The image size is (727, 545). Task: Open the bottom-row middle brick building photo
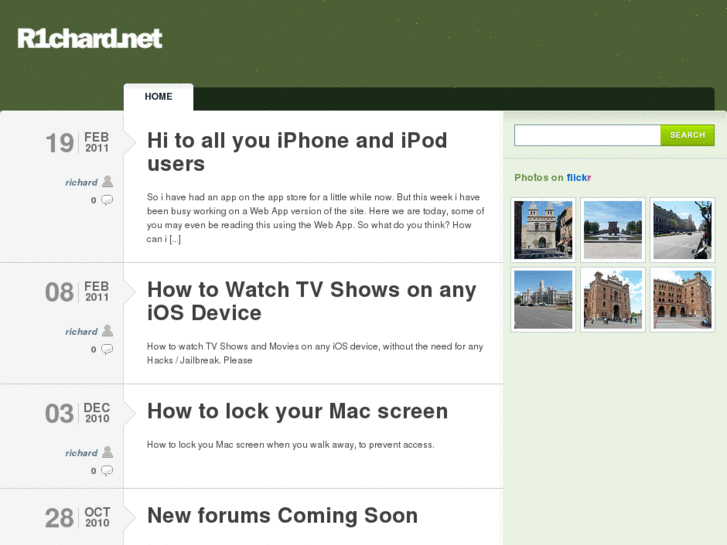[612, 299]
